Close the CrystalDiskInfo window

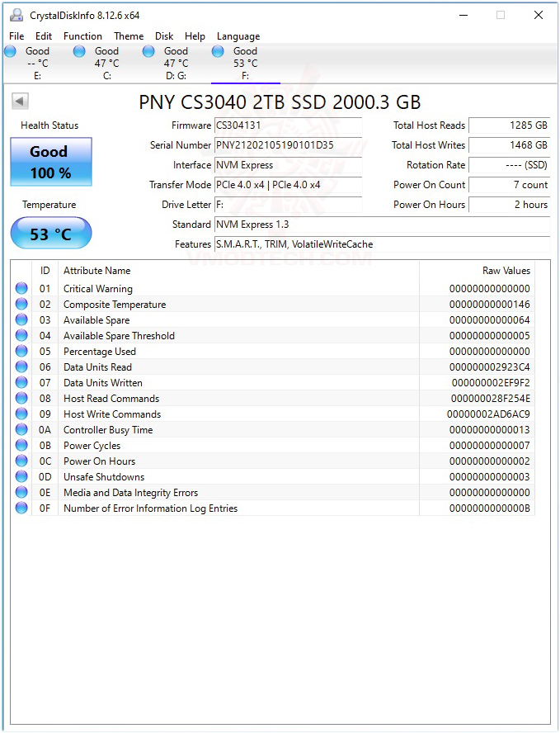click(539, 15)
